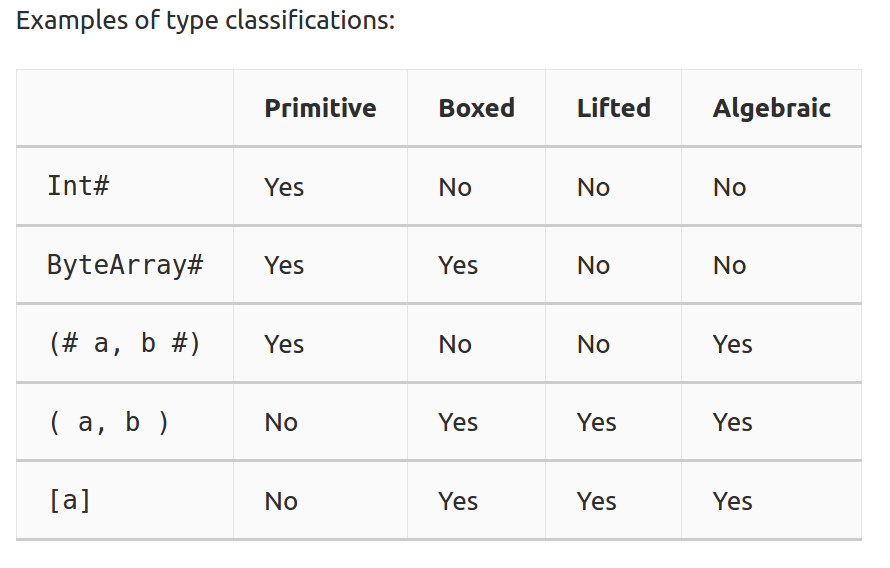Select the Int# row label
890x568 pixels.
[x=78, y=186]
